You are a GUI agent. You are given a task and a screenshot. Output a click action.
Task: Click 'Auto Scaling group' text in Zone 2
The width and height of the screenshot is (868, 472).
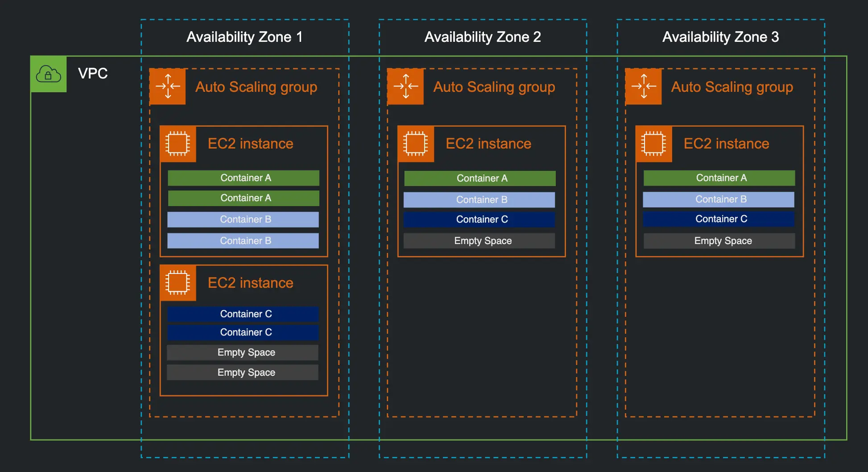click(494, 87)
